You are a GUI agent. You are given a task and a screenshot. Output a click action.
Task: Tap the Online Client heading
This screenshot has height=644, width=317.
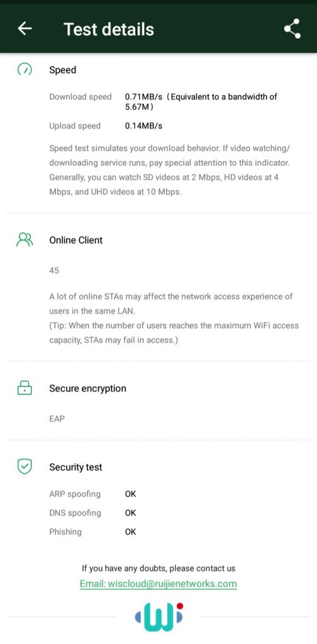76,240
